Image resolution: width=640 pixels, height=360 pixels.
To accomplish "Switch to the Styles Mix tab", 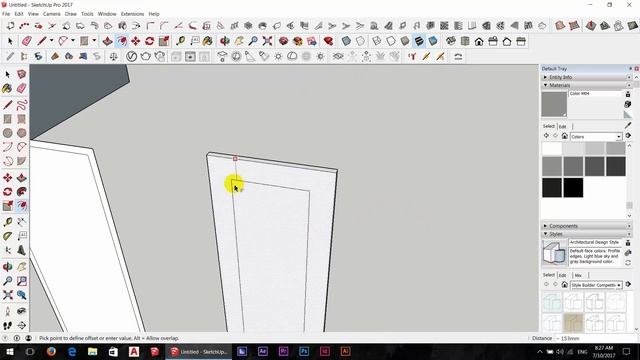I will click(x=578, y=275).
